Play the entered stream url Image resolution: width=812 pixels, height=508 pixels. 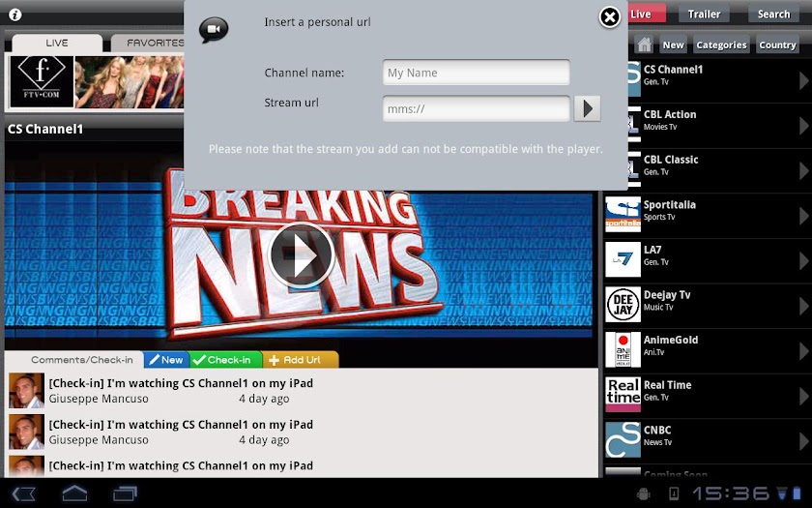[588, 108]
